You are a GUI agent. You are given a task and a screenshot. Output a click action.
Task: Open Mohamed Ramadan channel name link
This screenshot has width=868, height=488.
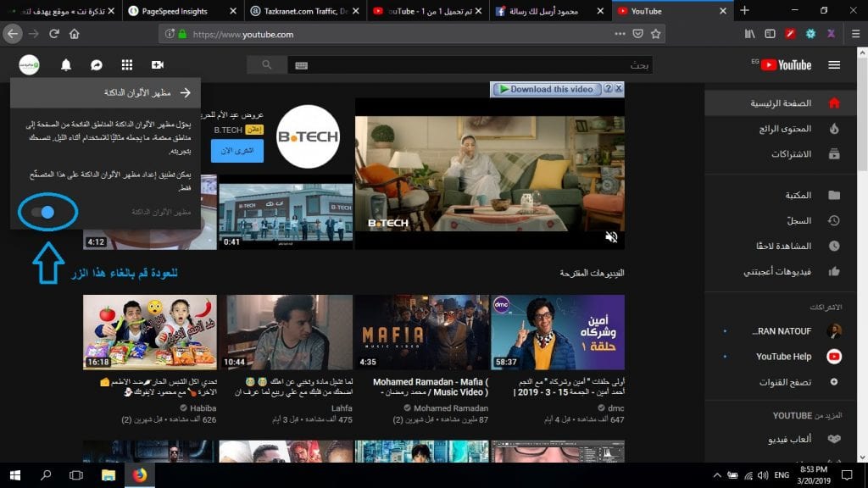coord(451,408)
